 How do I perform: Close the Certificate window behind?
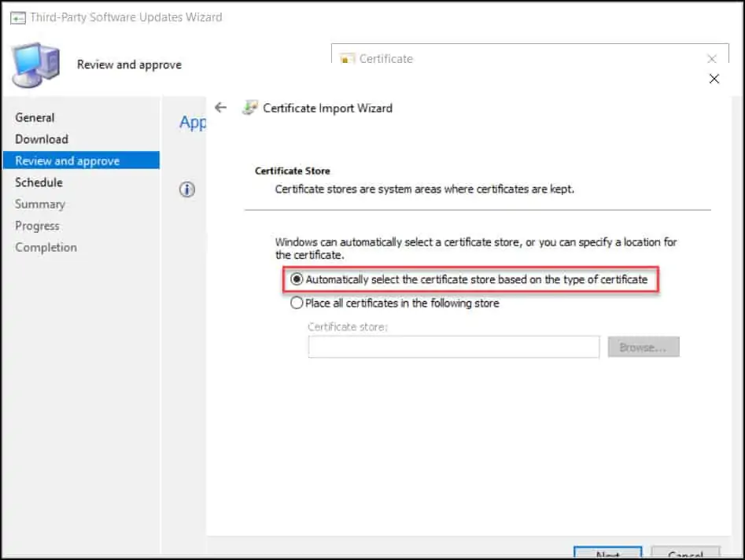point(712,59)
